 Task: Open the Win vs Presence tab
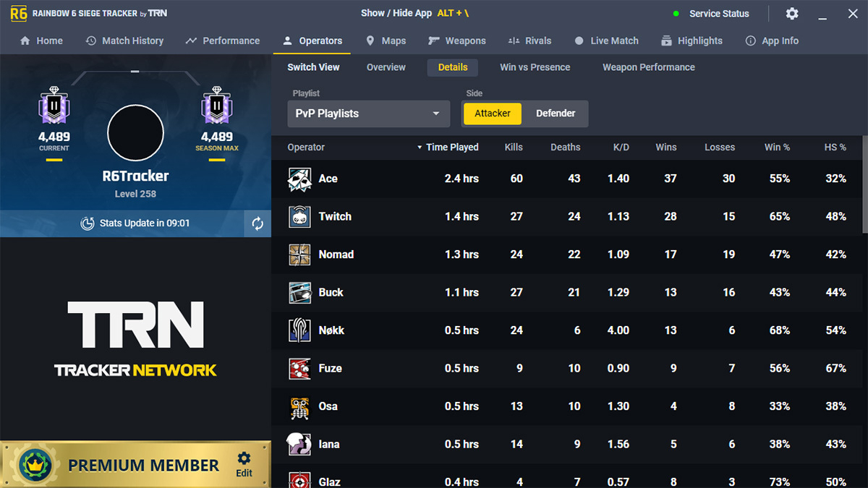535,67
